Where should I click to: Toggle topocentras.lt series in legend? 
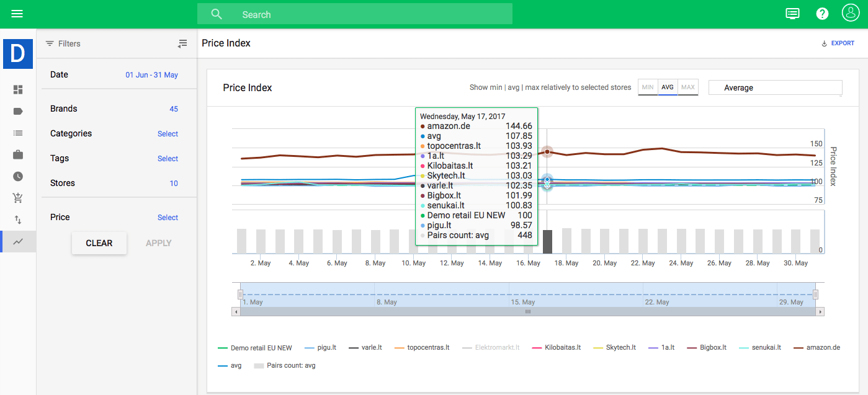pos(422,348)
